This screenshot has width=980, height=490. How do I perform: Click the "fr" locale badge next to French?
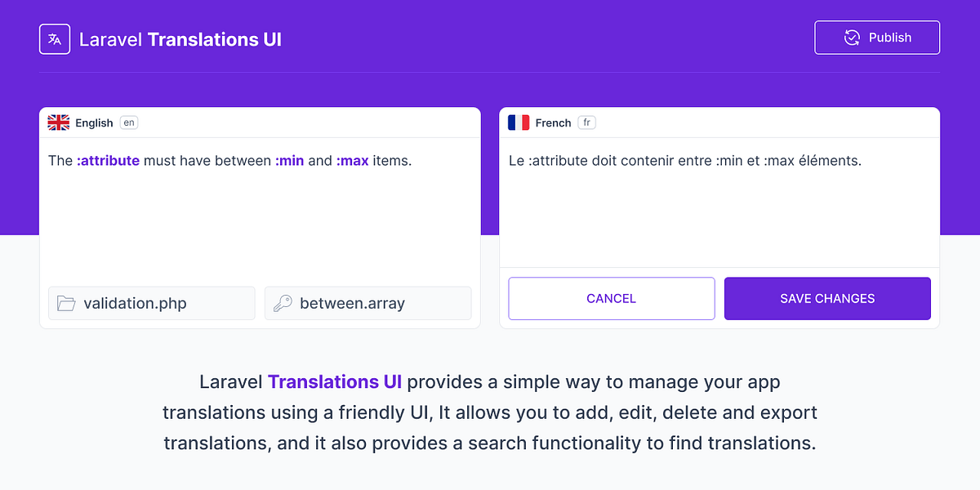pos(586,122)
